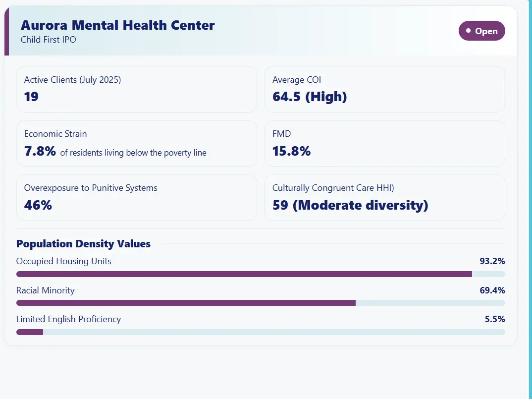Click the 93.2% value label
The width and height of the screenshot is (532, 399).
tap(492, 261)
